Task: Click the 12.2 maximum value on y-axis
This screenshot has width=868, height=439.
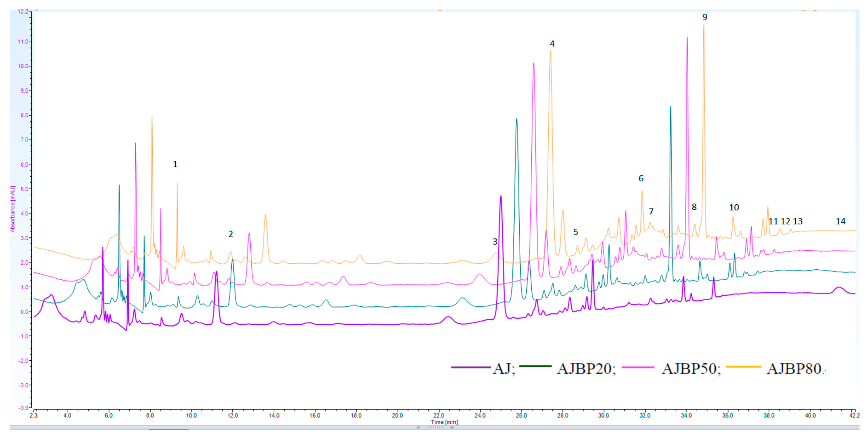Action: pyautogui.click(x=23, y=11)
